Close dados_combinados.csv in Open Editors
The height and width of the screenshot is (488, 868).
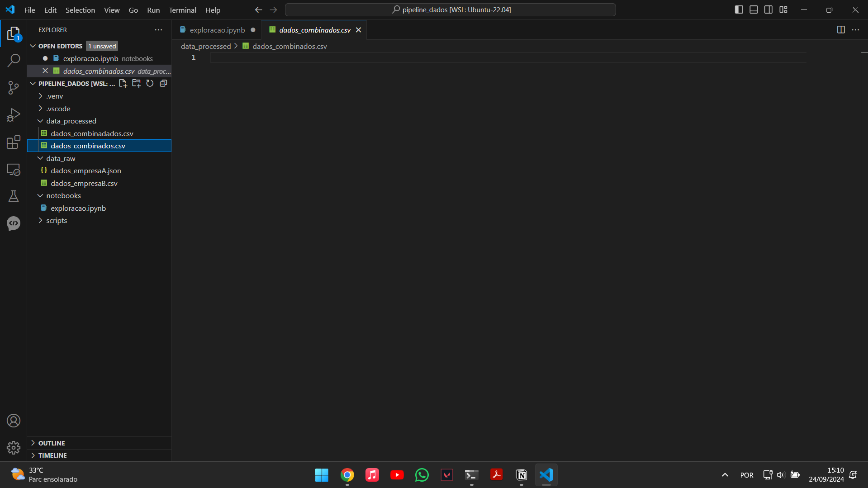coord(45,71)
